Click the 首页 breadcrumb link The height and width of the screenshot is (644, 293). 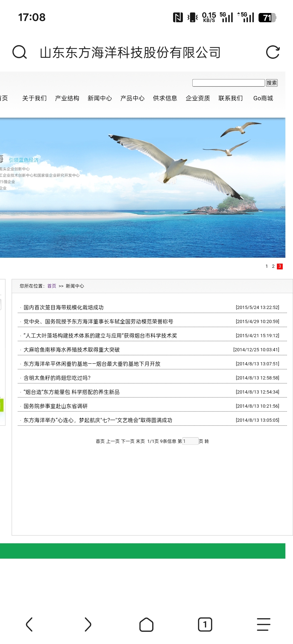click(x=52, y=286)
